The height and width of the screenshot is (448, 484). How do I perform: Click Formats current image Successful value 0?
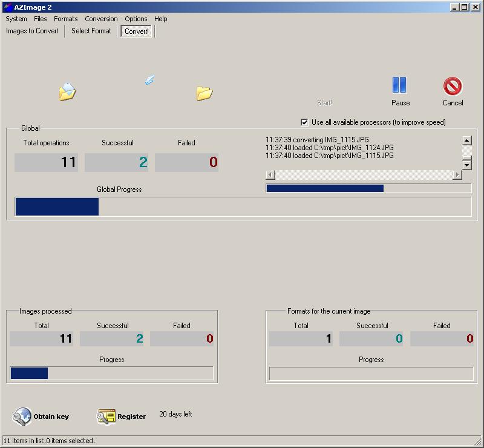371,338
